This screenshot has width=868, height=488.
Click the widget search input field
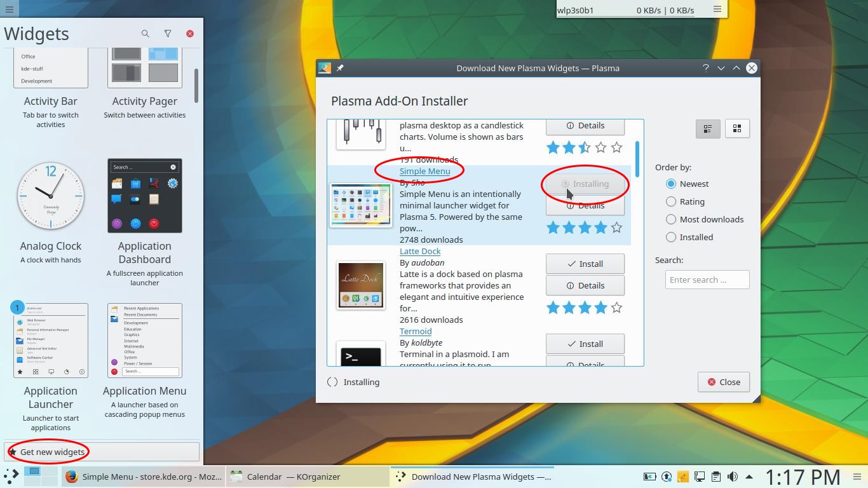click(x=707, y=280)
